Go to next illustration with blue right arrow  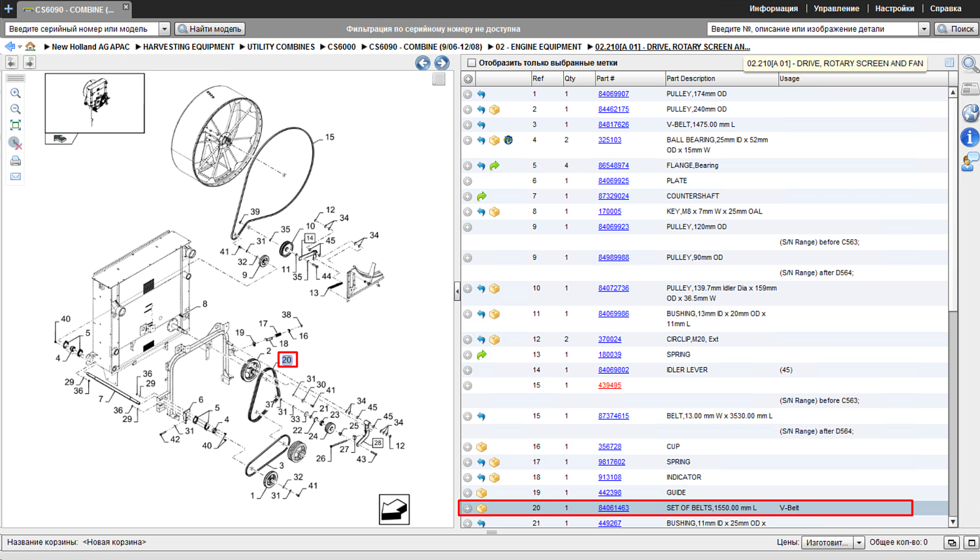tap(442, 63)
